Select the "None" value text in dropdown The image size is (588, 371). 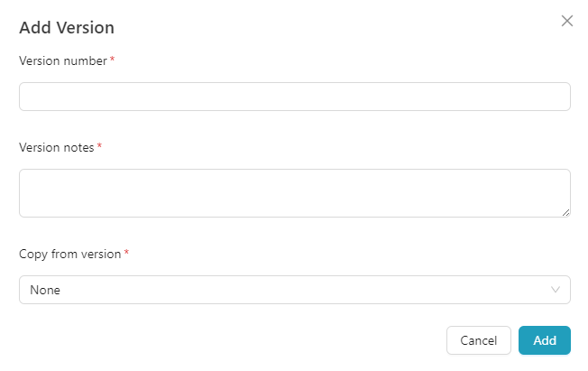click(45, 290)
